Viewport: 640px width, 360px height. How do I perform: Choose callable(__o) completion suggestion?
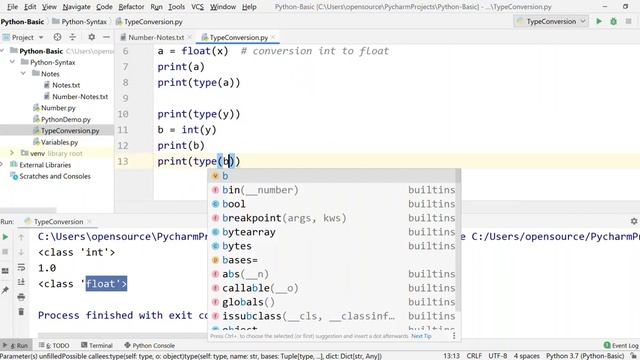332,288
